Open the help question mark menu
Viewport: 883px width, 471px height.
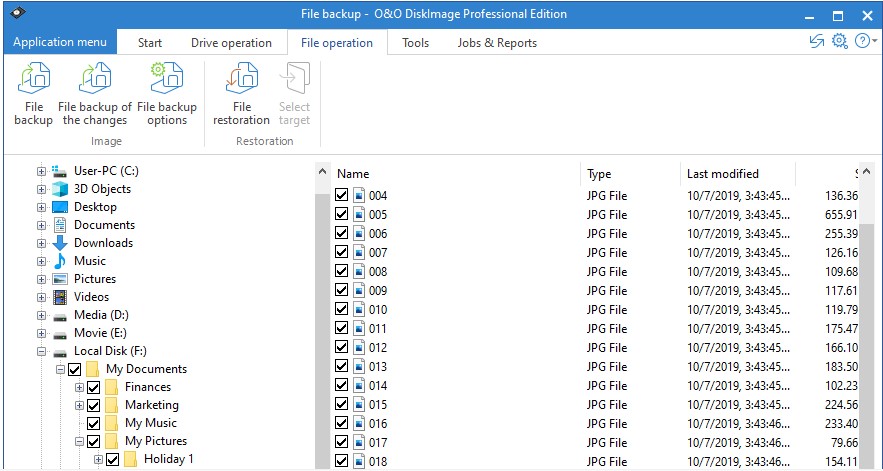(x=866, y=41)
